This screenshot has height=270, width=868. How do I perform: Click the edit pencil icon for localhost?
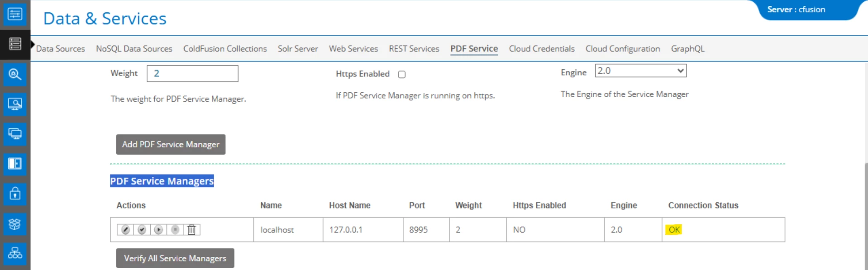[x=125, y=230]
